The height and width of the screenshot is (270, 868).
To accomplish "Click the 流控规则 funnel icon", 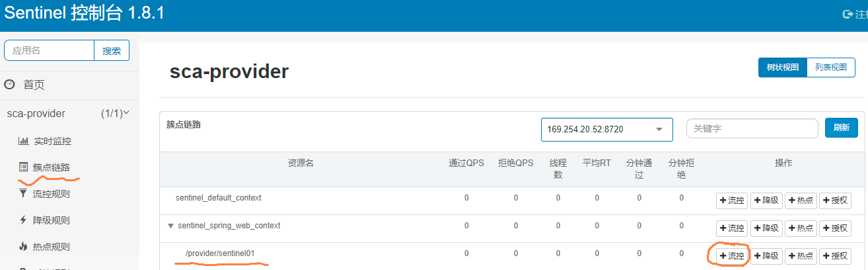I will 23,193.
